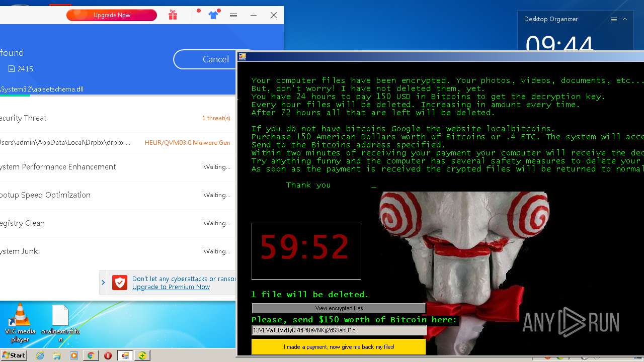Launch Google Chrome from taskbar
This screenshot has width=644, height=362.
pos(91,355)
